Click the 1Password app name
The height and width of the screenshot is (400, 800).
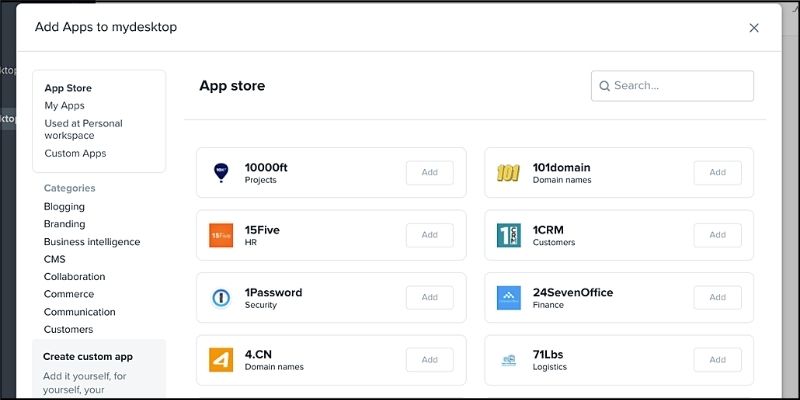coord(273,292)
